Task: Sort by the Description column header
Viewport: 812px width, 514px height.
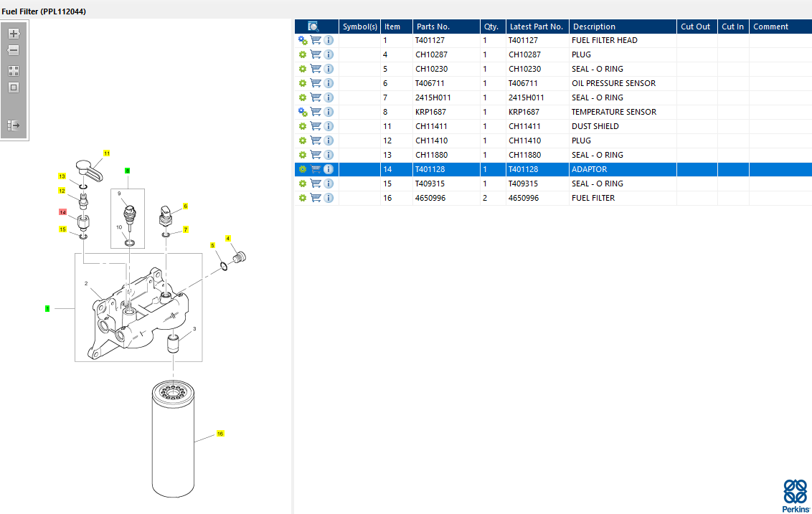Action: [x=623, y=27]
